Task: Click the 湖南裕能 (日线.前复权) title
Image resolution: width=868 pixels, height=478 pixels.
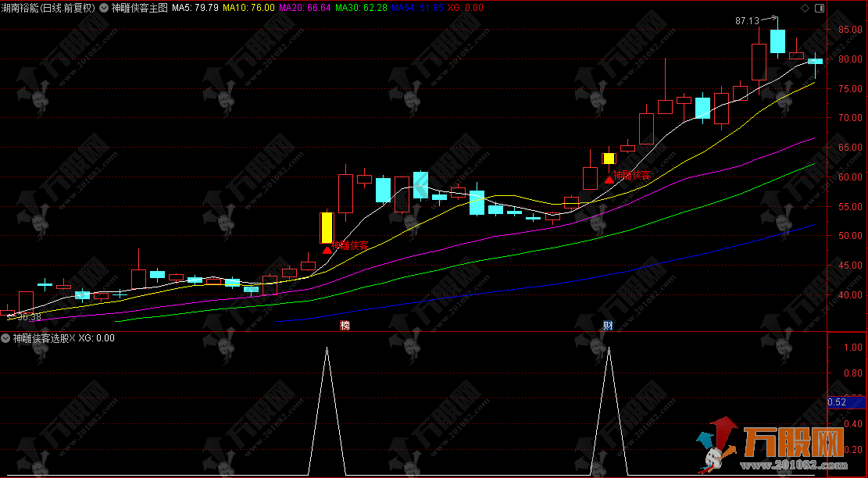Action: tap(48, 8)
